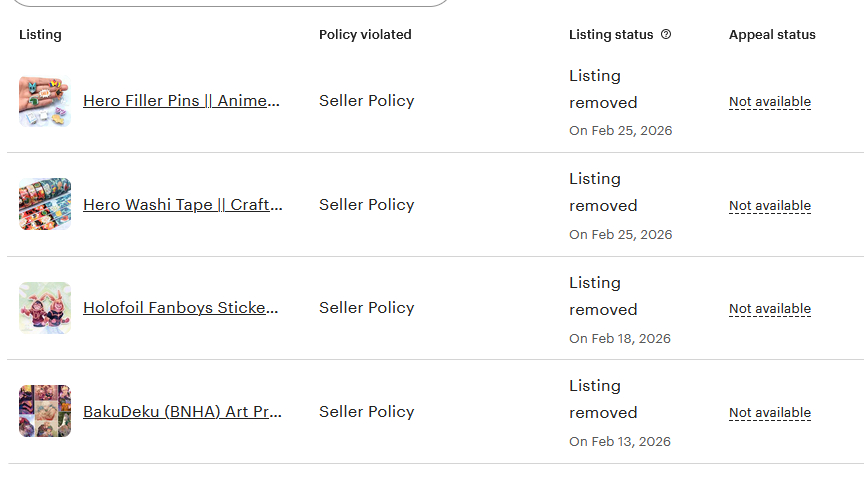Click the Hero Washi Tape thumbnail
Screen dimensions: 864x486
45,204
